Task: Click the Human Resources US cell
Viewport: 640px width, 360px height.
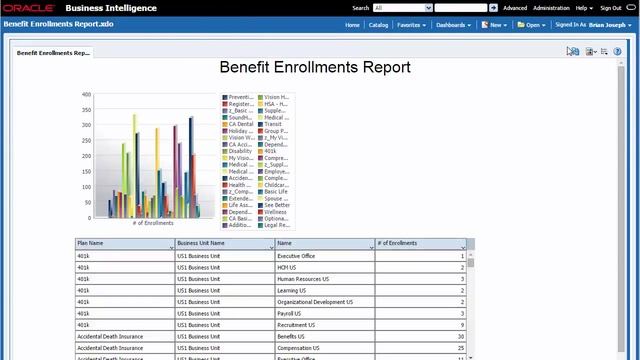Action: tap(325, 279)
